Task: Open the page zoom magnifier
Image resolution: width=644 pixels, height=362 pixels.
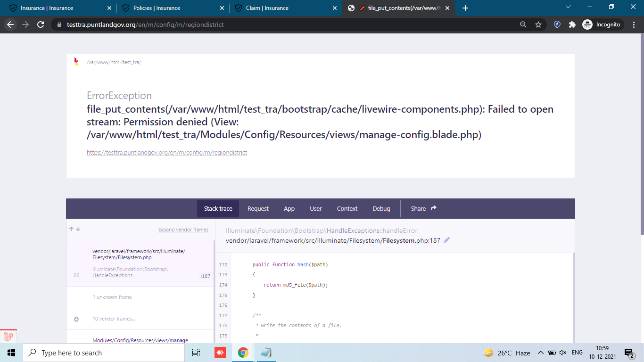Action: coord(523,25)
